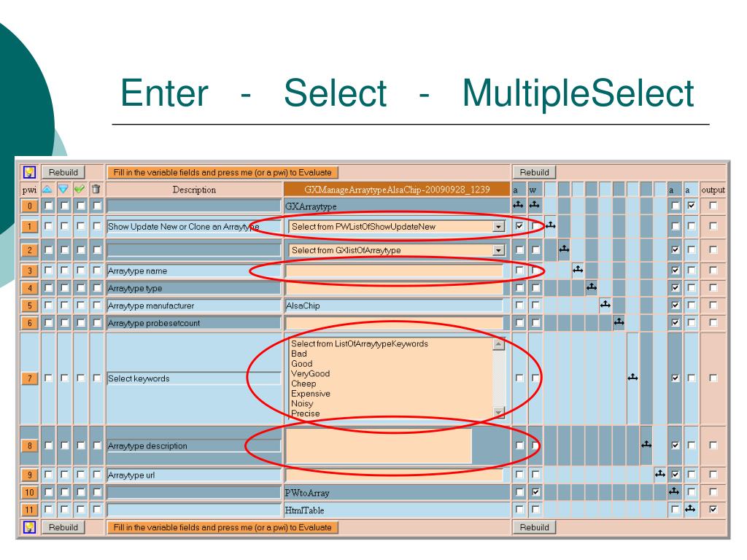747x560 pixels.
Task: Click the pwi number 3 button
Action: coord(29,271)
